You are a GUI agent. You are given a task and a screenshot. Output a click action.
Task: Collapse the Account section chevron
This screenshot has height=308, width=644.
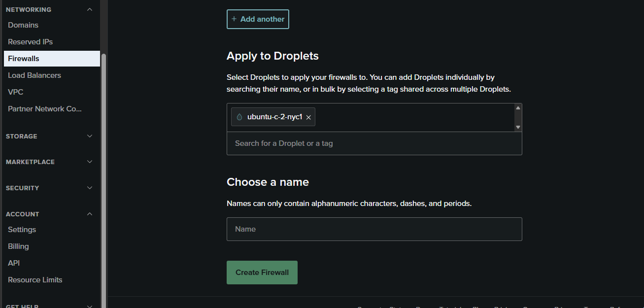[90, 214]
